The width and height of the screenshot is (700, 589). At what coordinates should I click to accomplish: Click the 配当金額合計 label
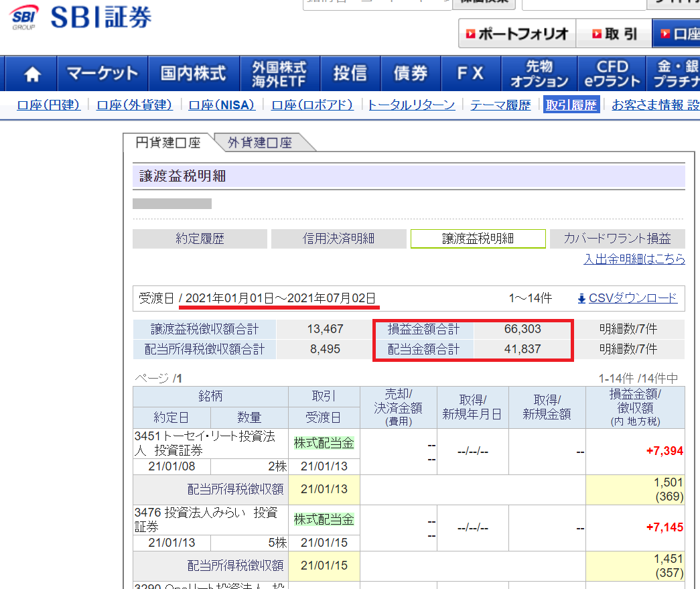423,349
